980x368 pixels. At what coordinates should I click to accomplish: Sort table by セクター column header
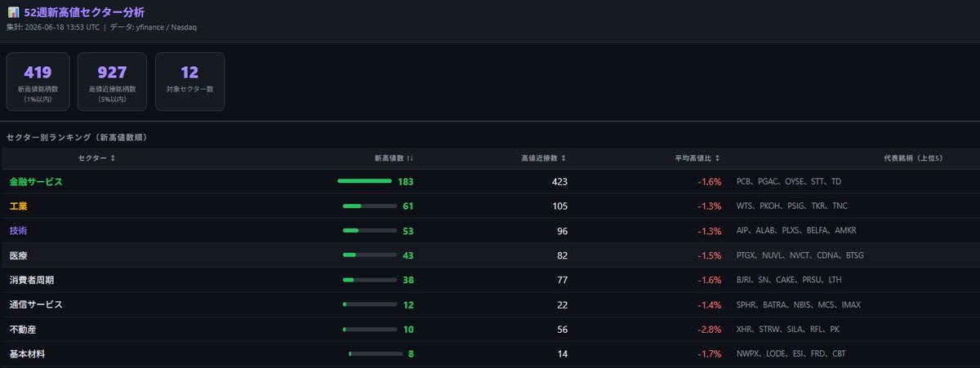pyautogui.click(x=96, y=158)
